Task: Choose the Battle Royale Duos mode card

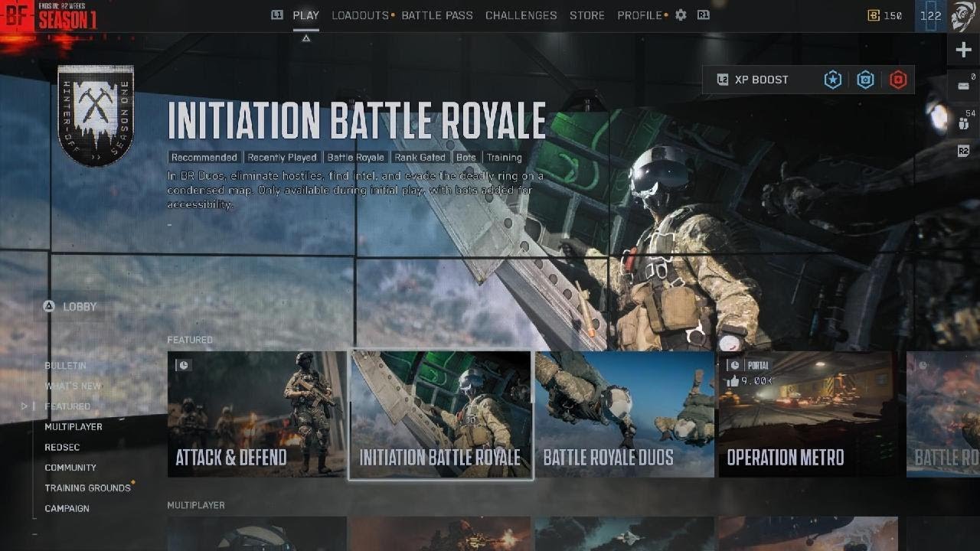Action: tap(625, 414)
